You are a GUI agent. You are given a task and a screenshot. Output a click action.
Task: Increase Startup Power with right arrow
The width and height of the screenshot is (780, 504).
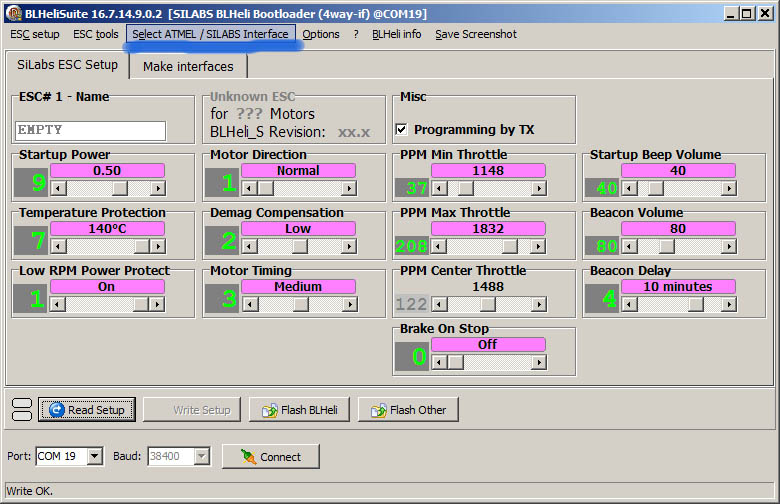point(158,188)
